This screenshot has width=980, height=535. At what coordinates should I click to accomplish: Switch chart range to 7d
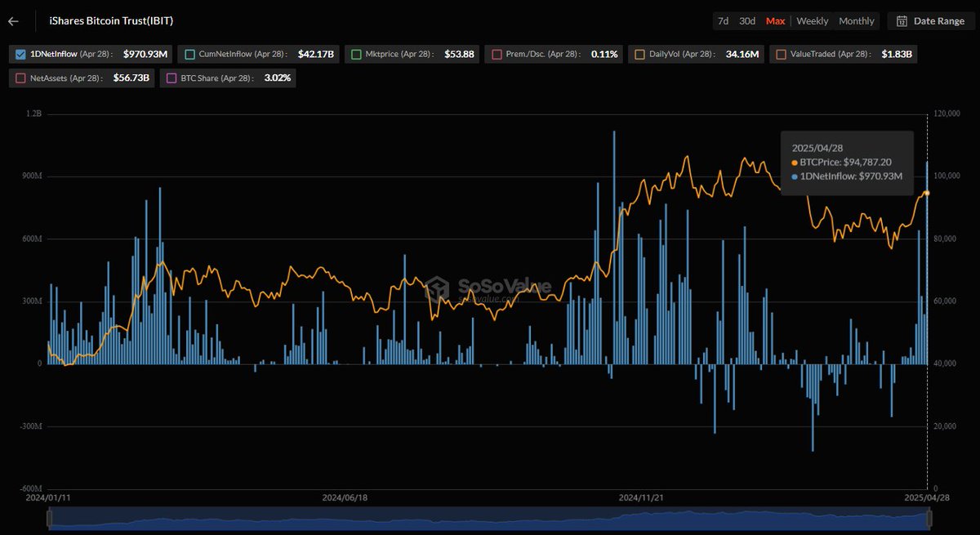point(723,21)
